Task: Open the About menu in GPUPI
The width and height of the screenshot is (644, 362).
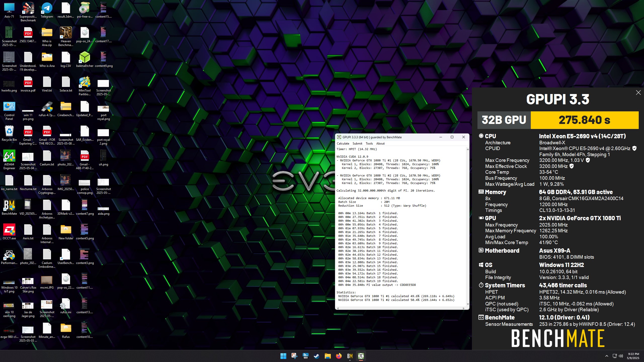Action: [380, 144]
